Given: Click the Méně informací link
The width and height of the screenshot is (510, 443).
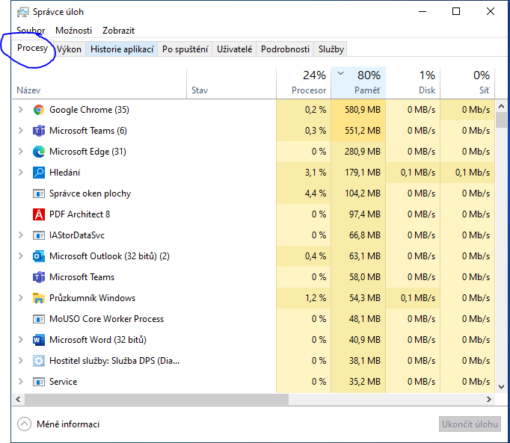Looking at the screenshot, I should (x=68, y=424).
